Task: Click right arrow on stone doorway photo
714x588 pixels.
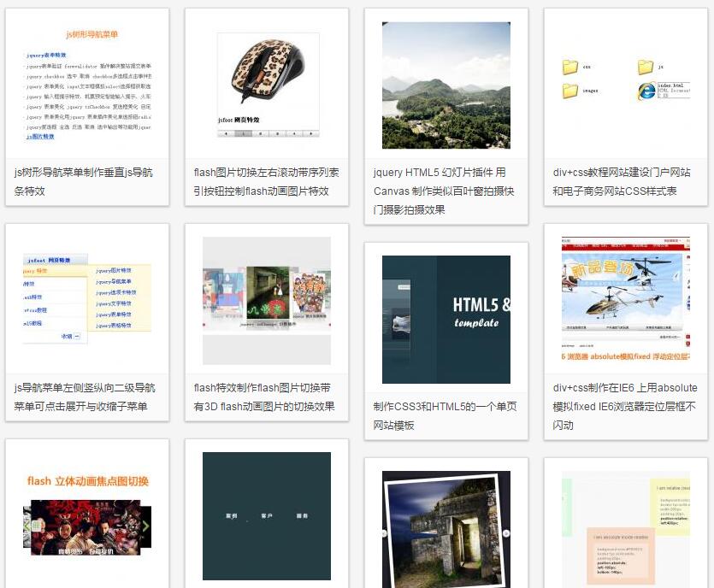Action: click(x=505, y=533)
